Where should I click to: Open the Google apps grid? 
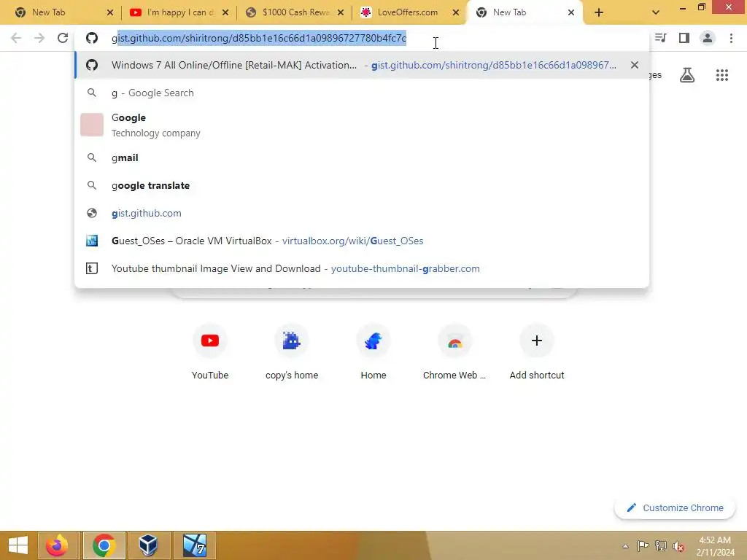coord(721,75)
